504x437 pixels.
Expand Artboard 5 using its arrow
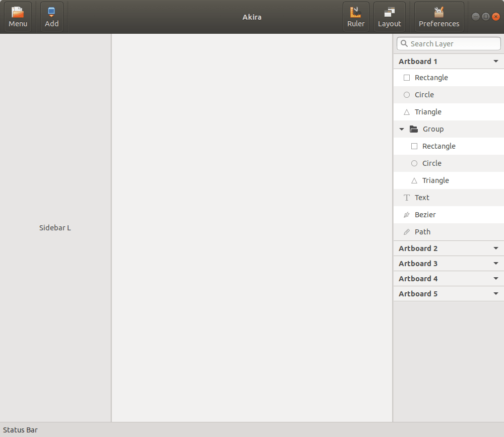click(495, 293)
